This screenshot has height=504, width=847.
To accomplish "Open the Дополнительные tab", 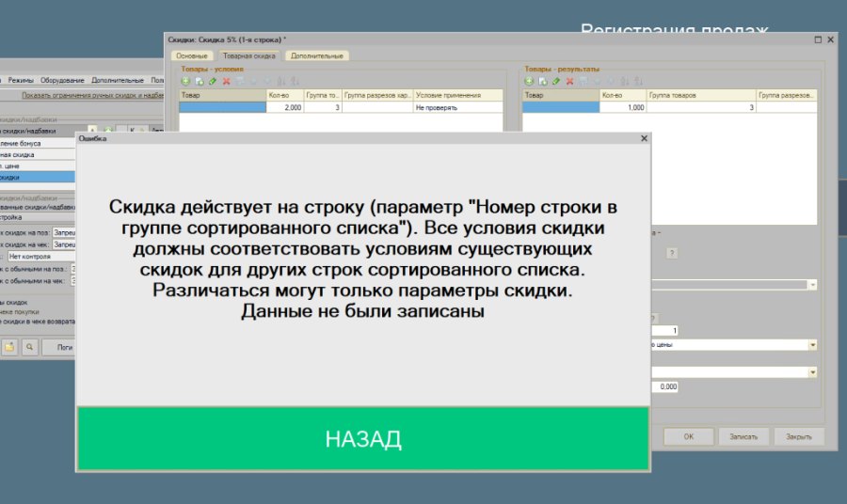I will (x=317, y=55).
